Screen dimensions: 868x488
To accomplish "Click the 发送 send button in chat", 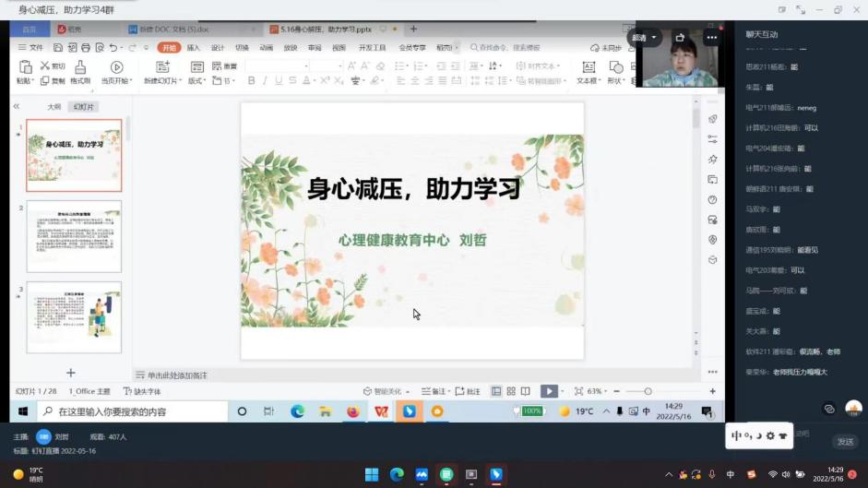I will (x=845, y=442).
